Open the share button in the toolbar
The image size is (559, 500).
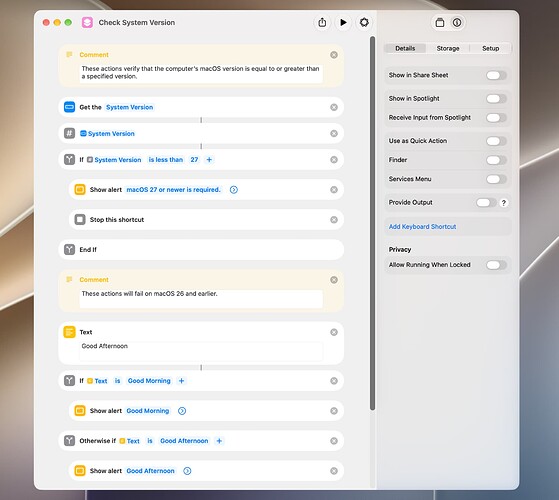coord(322,22)
